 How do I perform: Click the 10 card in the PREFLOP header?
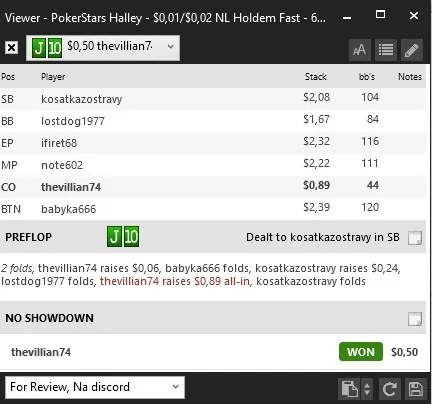[131, 237]
